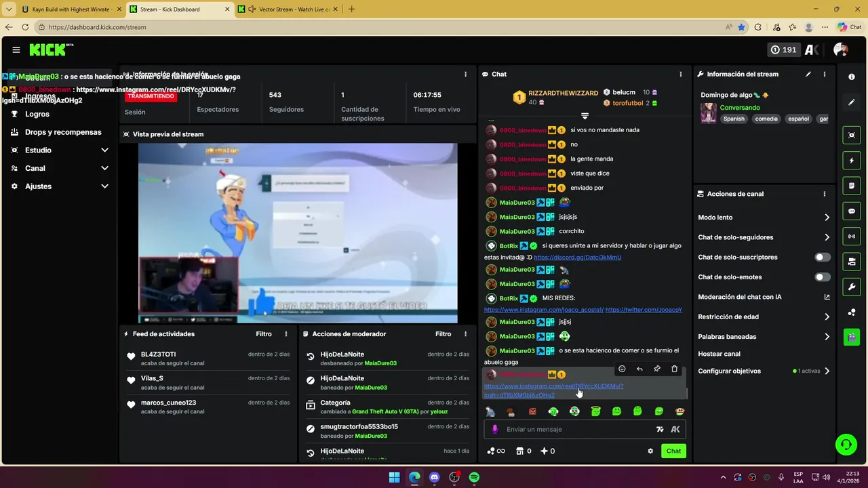Select the Conversando category label
This screenshot has width=868, height=488.
(740, 108)
